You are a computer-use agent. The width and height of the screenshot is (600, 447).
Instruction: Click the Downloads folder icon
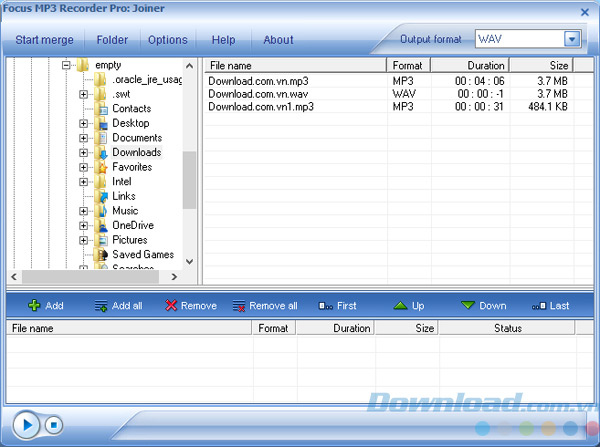coord(101,152)
